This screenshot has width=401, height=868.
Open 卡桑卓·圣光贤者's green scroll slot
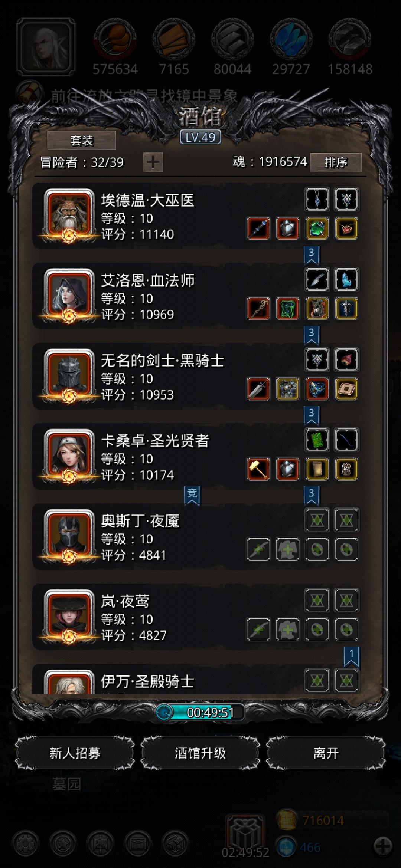(x=317, y=440)
